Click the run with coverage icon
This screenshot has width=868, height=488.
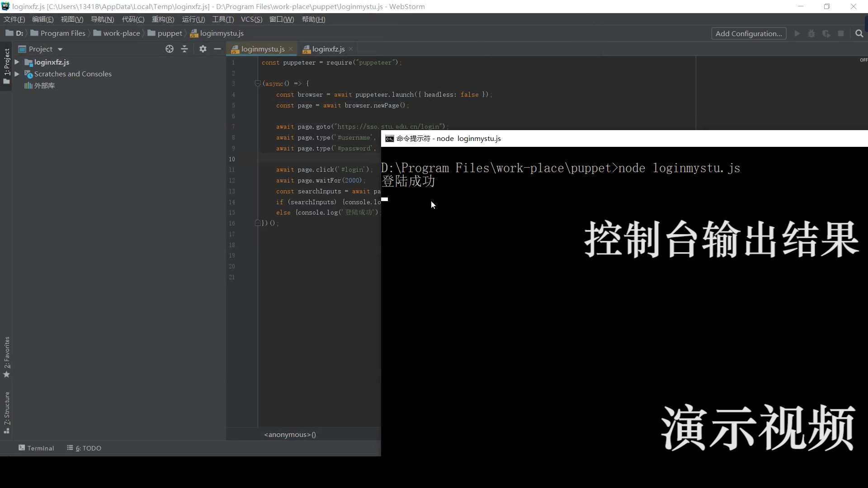pos(826,33)
